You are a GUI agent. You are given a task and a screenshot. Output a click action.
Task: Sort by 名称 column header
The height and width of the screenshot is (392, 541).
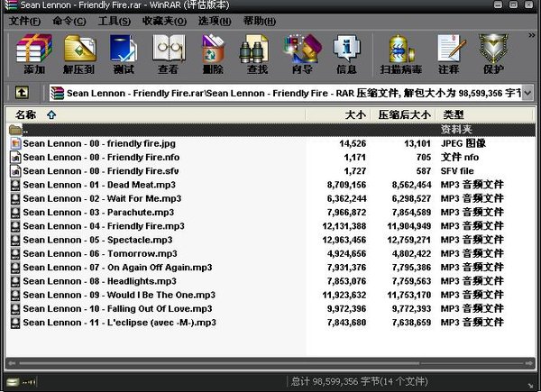point(156,114)
